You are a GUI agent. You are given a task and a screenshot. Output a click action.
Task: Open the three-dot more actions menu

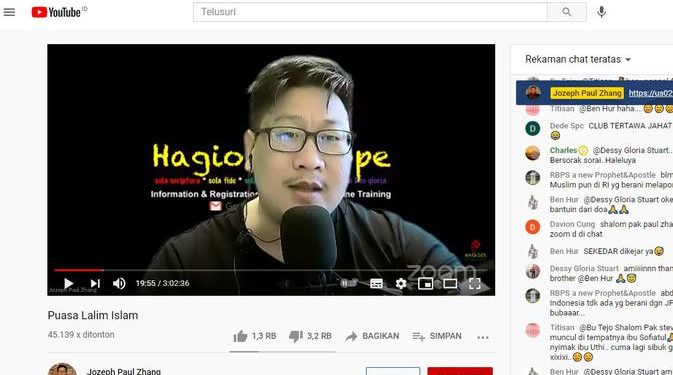click(x=482, y=337)
